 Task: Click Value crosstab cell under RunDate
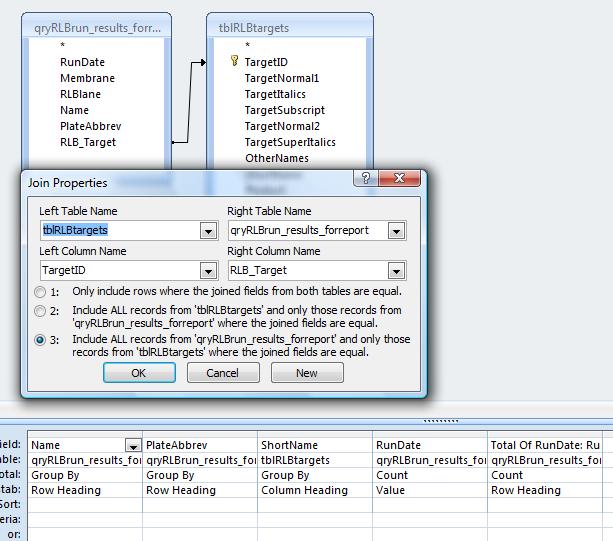[430, 490]
